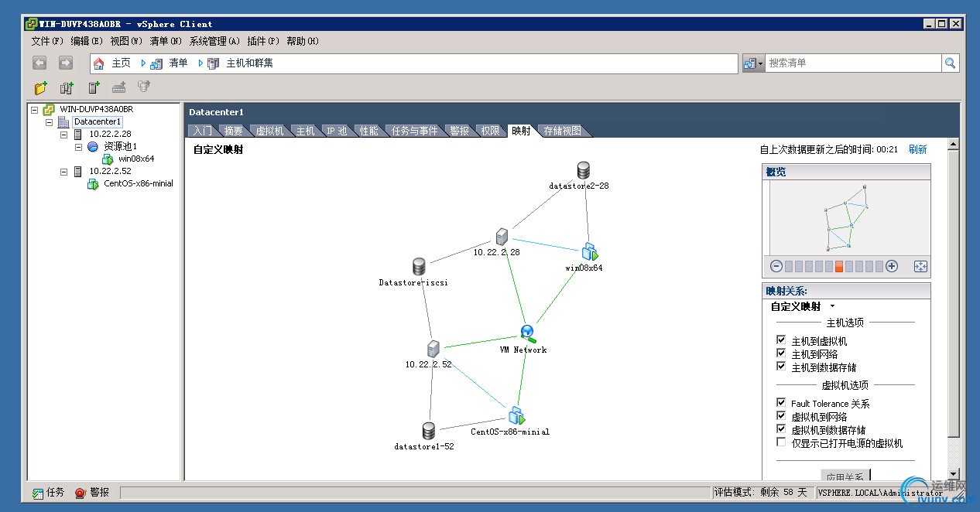Image resolution: width=980 pixels, height=512 pixels.
Task: Open search scope dropdown arrow
Action: pyautogui.click(x=761, y=63)
